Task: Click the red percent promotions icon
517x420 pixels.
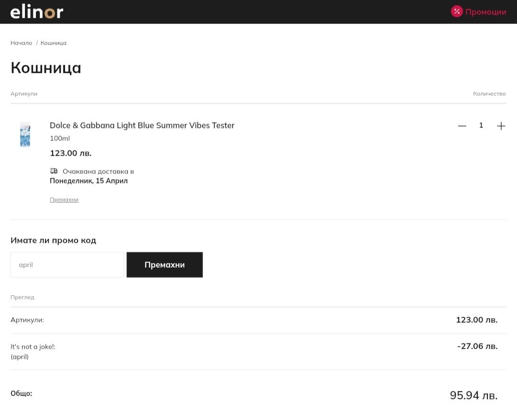Action: pyautogui.click(x=457, y=11)
